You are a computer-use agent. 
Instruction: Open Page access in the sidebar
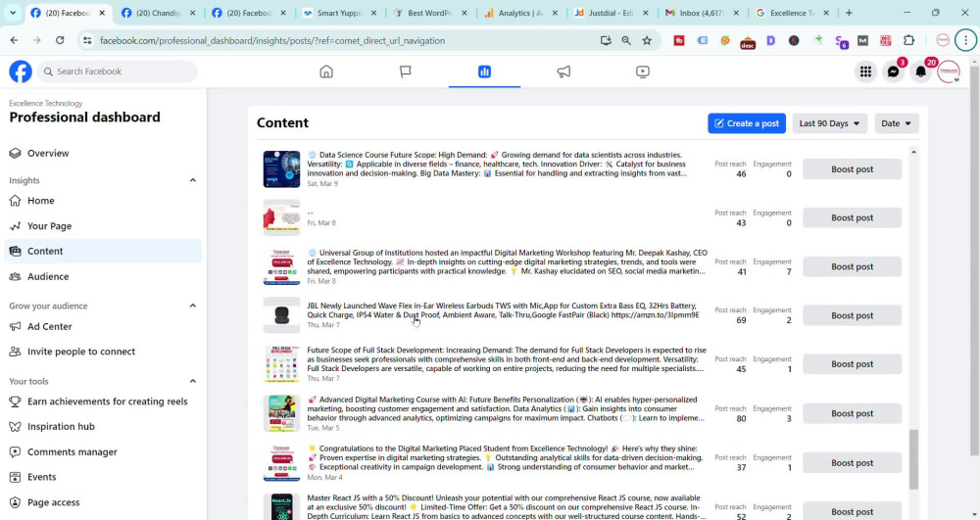coord(103,502)
